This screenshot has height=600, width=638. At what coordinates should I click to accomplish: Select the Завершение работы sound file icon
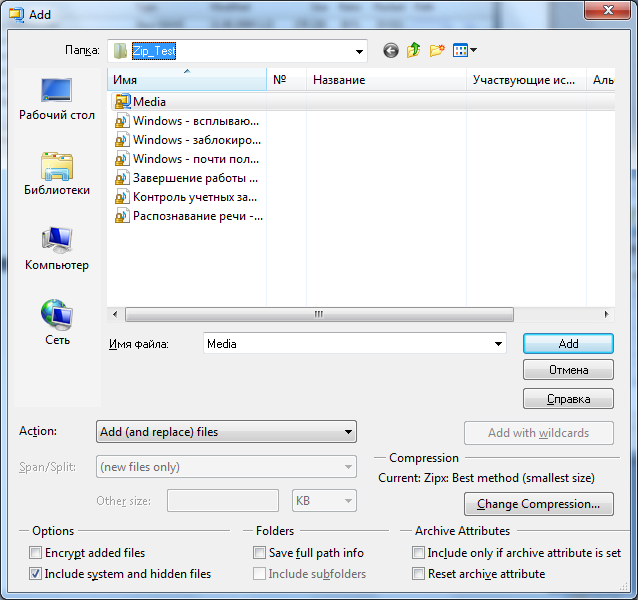coord(121,178)
